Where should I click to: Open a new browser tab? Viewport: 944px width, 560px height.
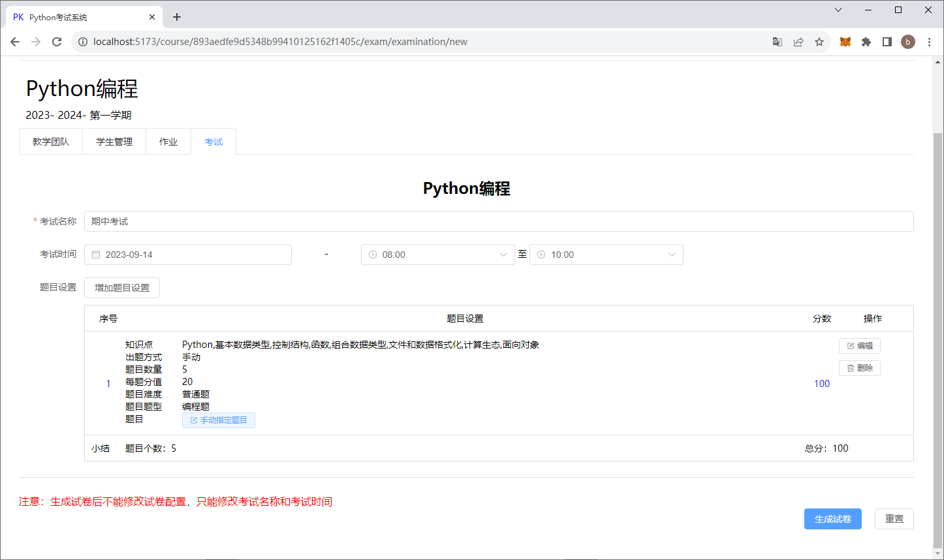coord(177,17)
